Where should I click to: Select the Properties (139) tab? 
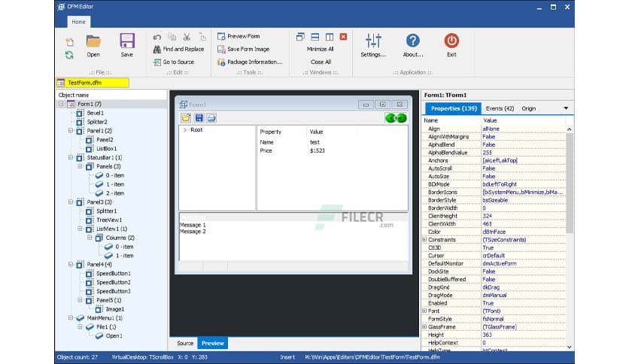coord(454,108)
